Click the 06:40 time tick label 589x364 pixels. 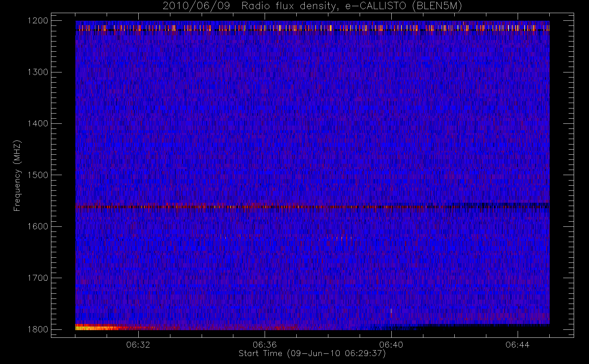pyautogui.click(x=391, y=345)
